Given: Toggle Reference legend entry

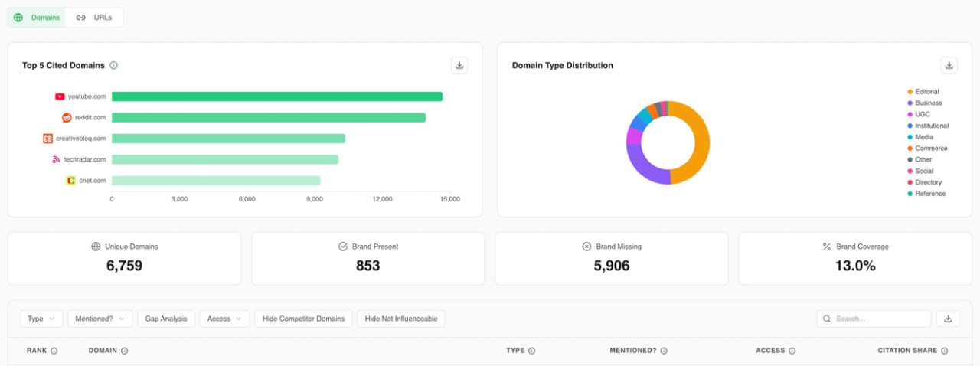Looking at the screenshot, I should [x=926, y=194].
